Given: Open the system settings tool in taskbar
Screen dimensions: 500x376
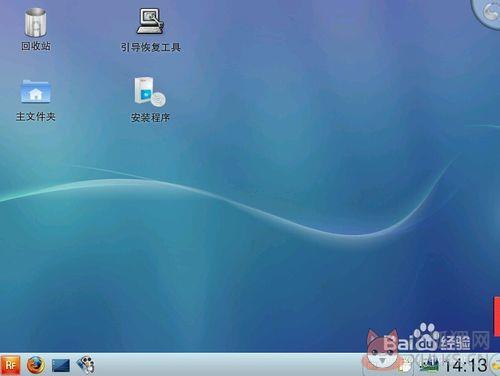Looking at the screenshot, I should click(86, 365).
